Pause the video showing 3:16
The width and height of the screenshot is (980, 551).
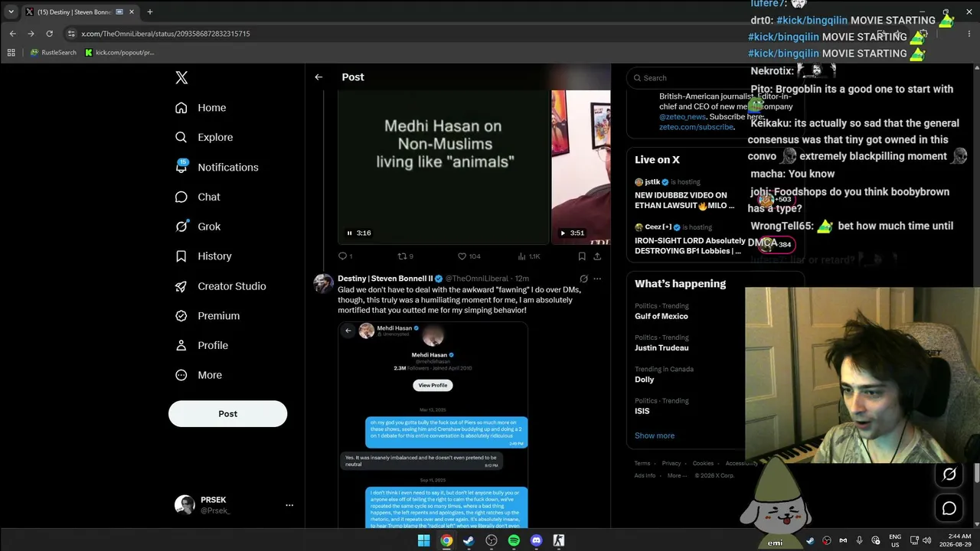tap(350, 233)
